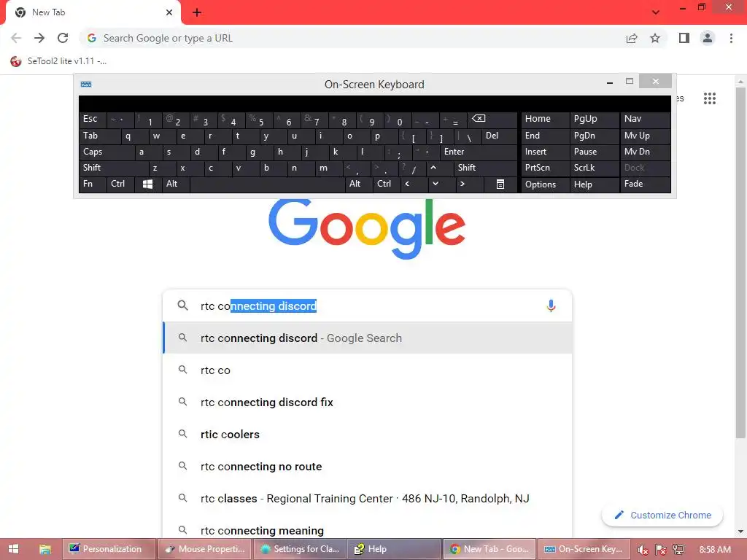Open Chrome three-dot menu

(731, 38)
